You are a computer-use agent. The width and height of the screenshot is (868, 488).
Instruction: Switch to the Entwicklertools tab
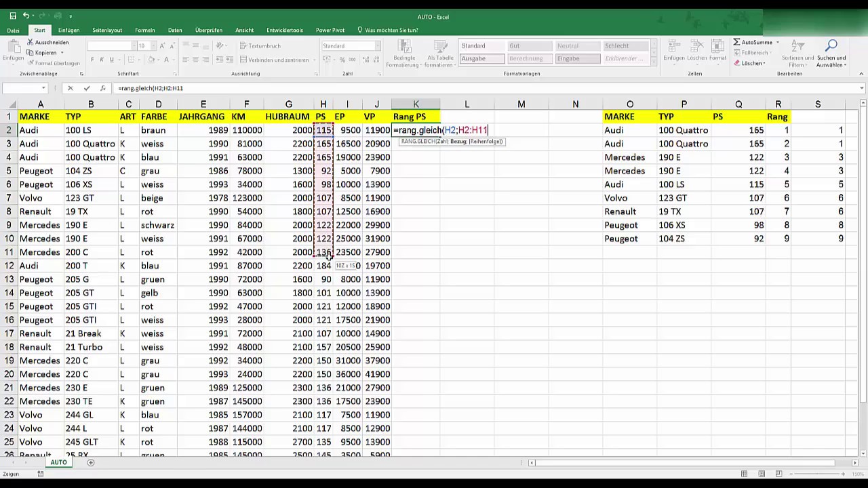pos(285,30)
